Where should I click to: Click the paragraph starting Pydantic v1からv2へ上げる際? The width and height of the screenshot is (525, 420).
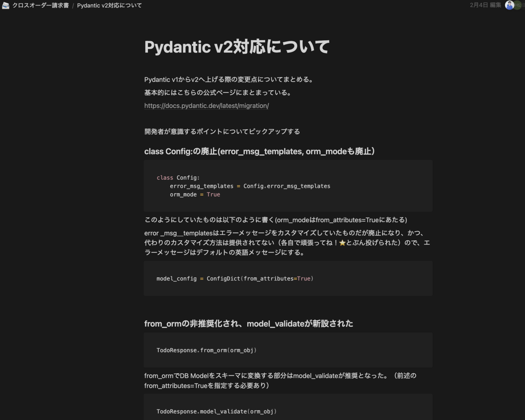click(229, 80)
